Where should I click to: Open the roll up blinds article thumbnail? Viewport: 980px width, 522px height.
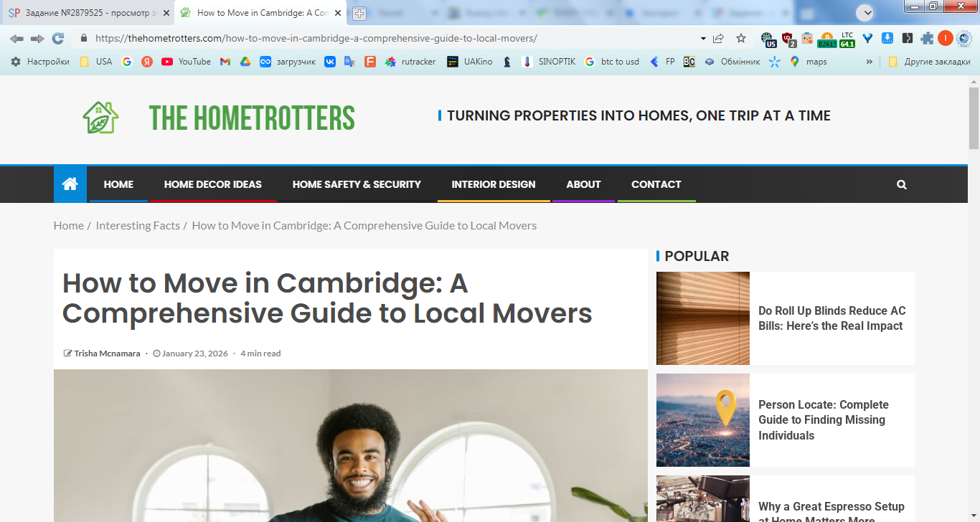703,318
